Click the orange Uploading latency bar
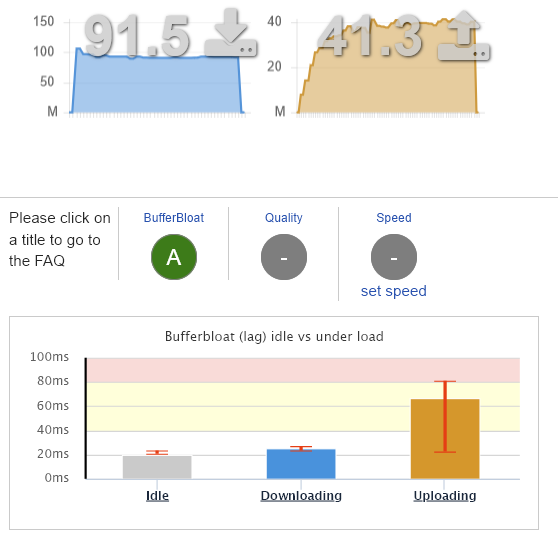Viewport: 558px width, 545px height. [x=445, y=439]
